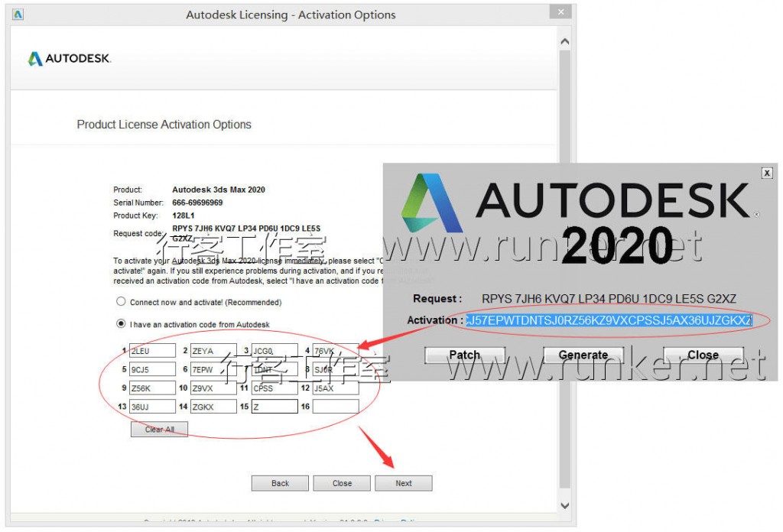The height and width of the screenshot is (532, 783).
Task: Click the Generate button in keygen
Action: (x=583, y=355)
